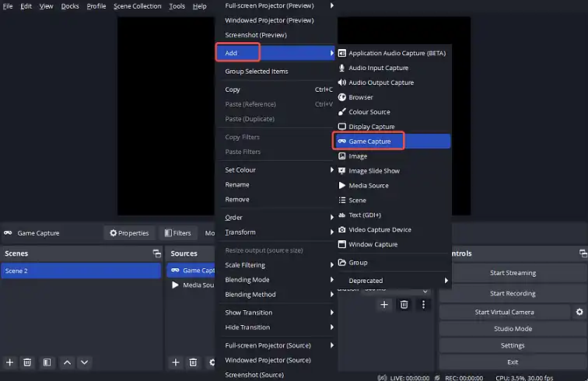Click the Browser globe icon
Screen dimensions: 588x381
tap(341, 97)
